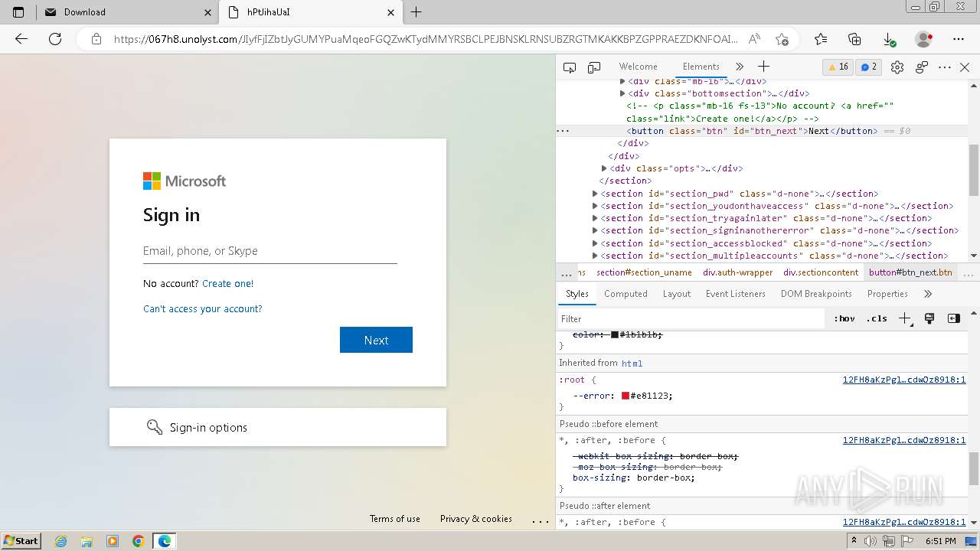The image size is (980, 551).
Task: Open tab actions menu icon
Action: 18,12
